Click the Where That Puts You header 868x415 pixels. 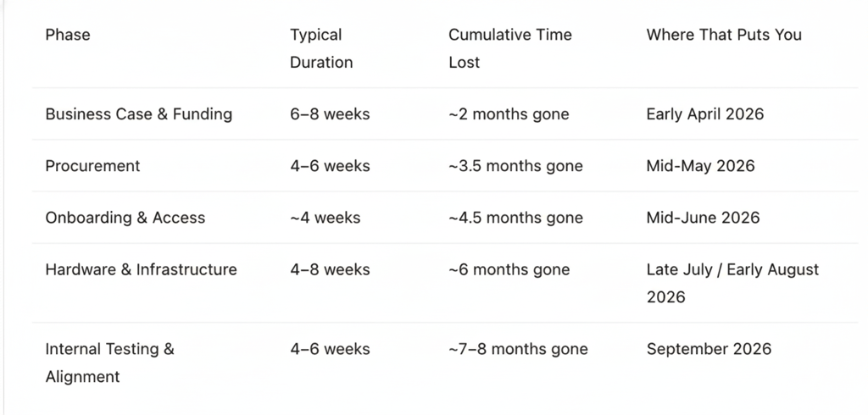click(723, 35)
